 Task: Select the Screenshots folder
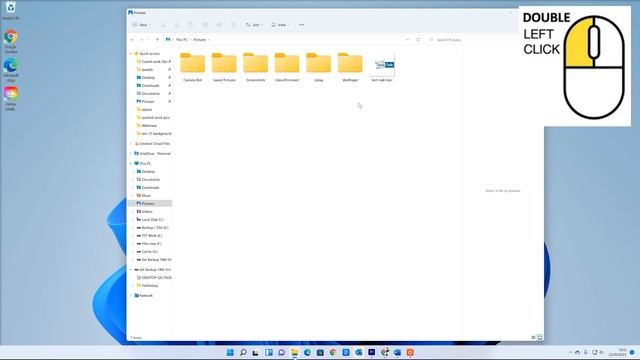pos(256,67)
